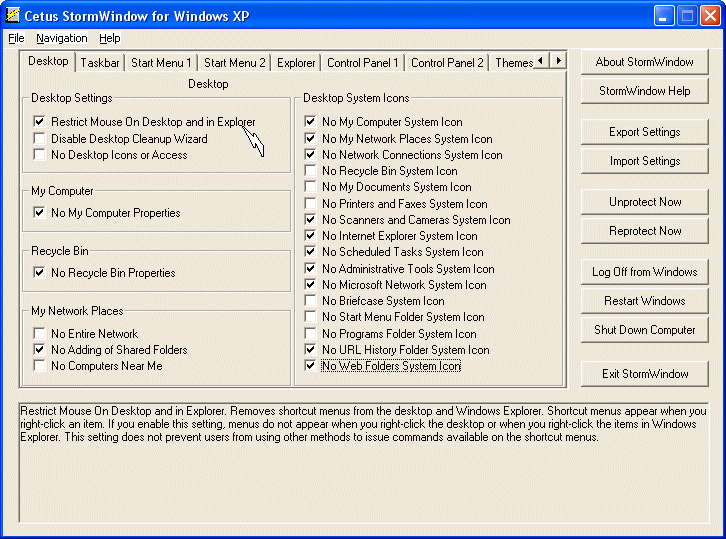
Task: Toggle No My Computer System Icon
Action: coord(310,122)
